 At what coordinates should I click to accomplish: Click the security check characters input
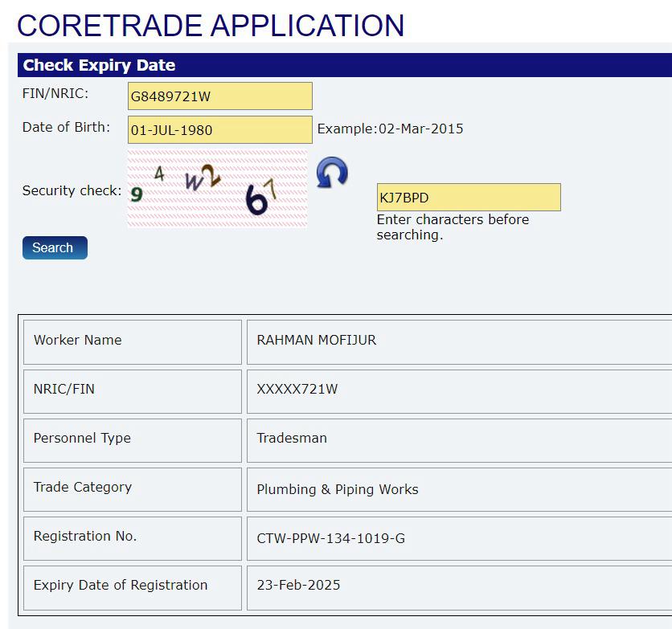pyautogui.click(x=468, y=198)
